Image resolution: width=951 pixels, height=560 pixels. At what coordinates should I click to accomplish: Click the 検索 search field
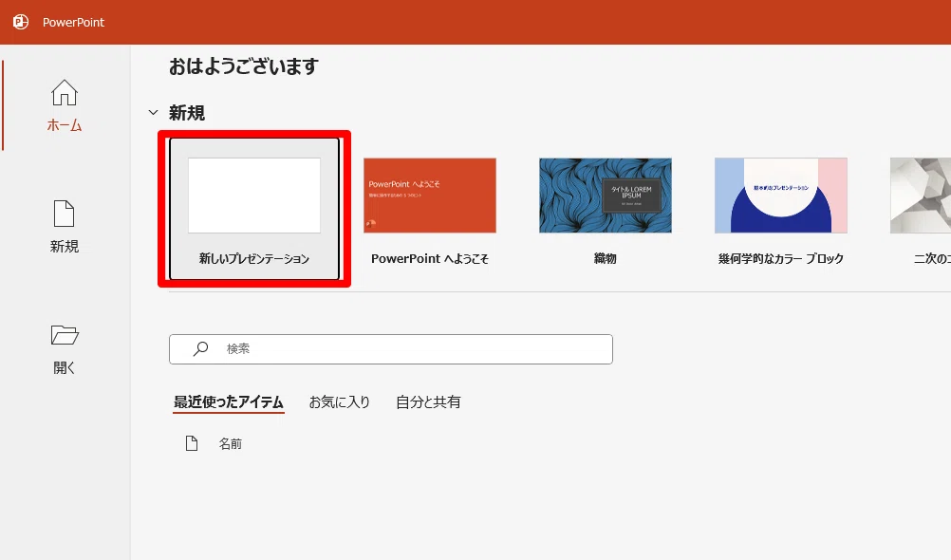(391, 349)
